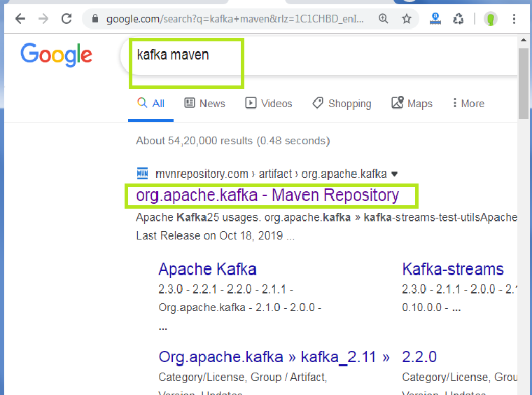Viewport: 532px width, 395px height.
Task: Click the Maps tab pin icon
Action: coord(398,102)
